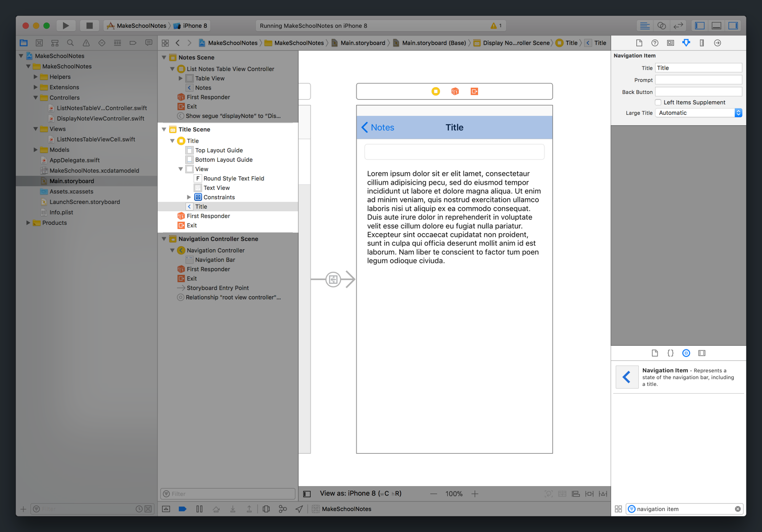Open the Large Title dropdown
Image resolution: width=762 pixels, height=532 pixels.
point(698,113)
